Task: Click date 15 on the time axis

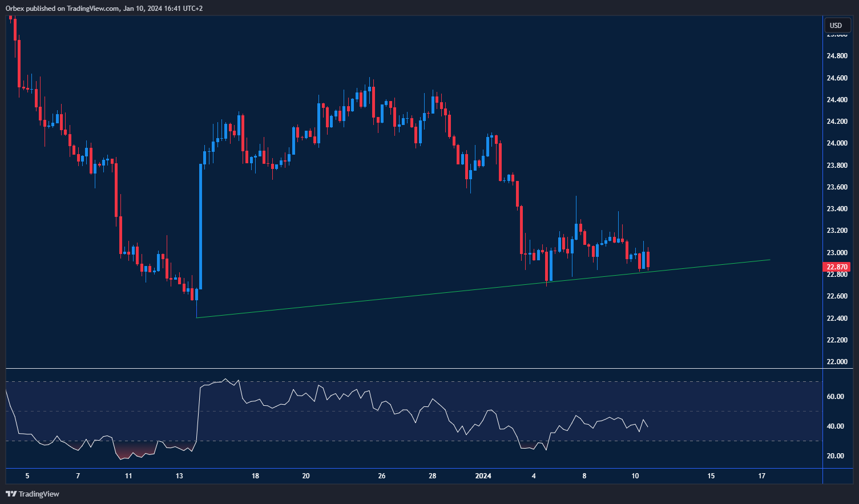Action: point(711,476)
